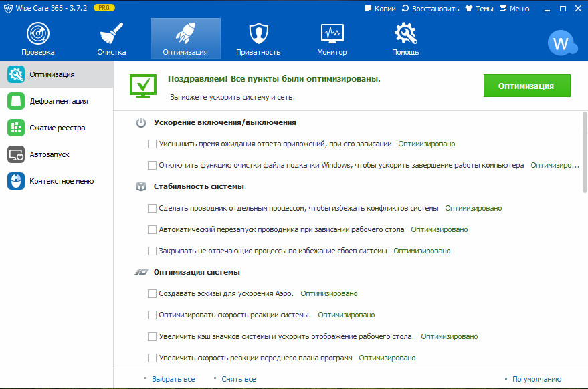Check 'Закрывать не отвечающие процессы'
The image size is (588, 389).
click(152, 251)
